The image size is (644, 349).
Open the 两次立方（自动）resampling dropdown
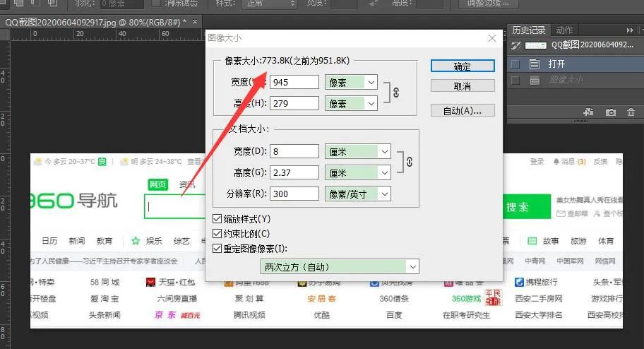coord(340,267)
